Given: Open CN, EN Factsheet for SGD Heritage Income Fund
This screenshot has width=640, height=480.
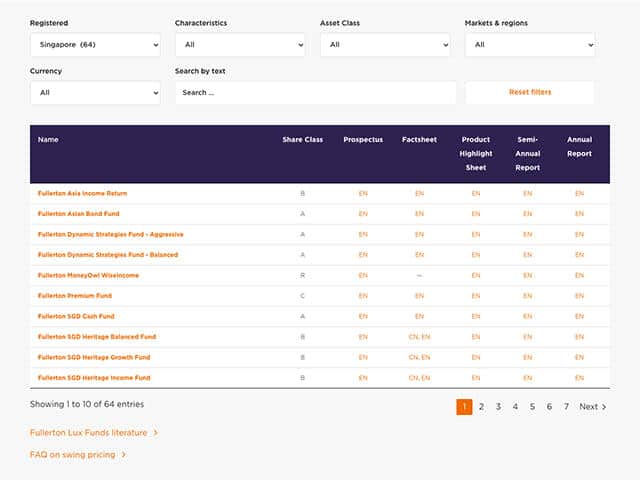Looking at the screenshot, I should pyautogui.click(x=419, y=378).
